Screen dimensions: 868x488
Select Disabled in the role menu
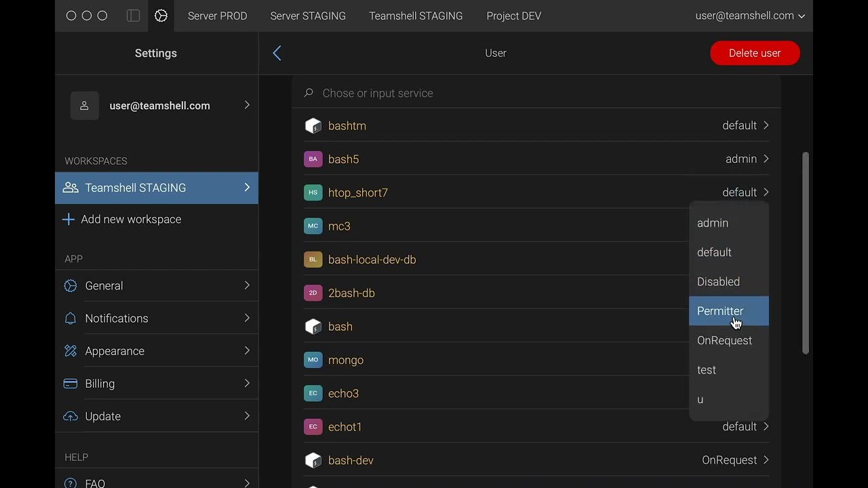pos(718,282)
